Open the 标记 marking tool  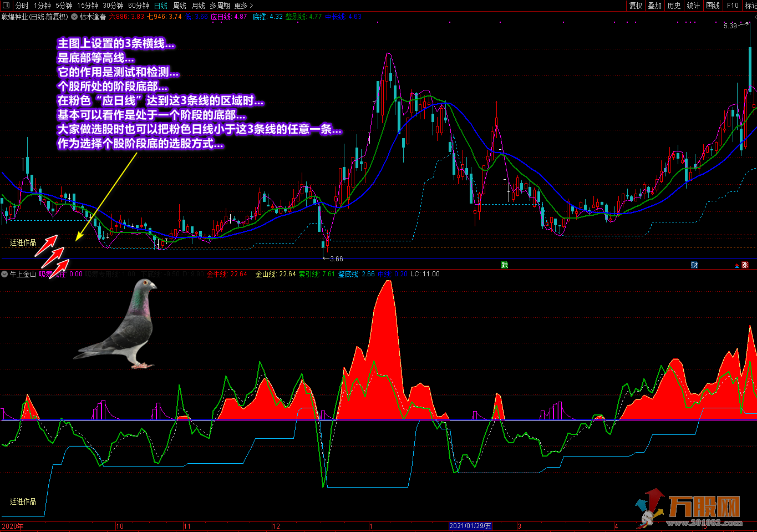[751, 6]
